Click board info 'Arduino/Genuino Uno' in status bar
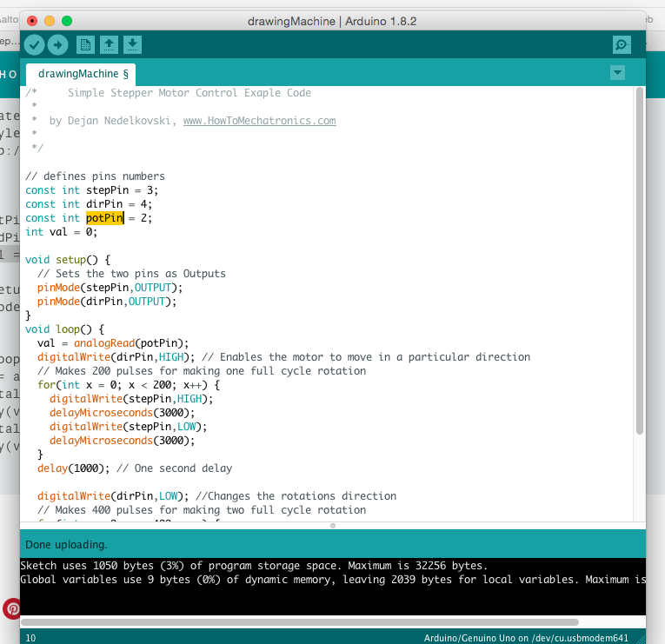This screenshot has height=644, width=665. pos(526,638)
